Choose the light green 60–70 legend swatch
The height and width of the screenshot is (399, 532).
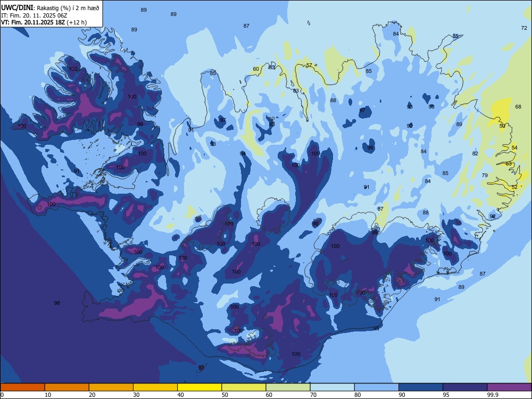click(x=288, y=387)
